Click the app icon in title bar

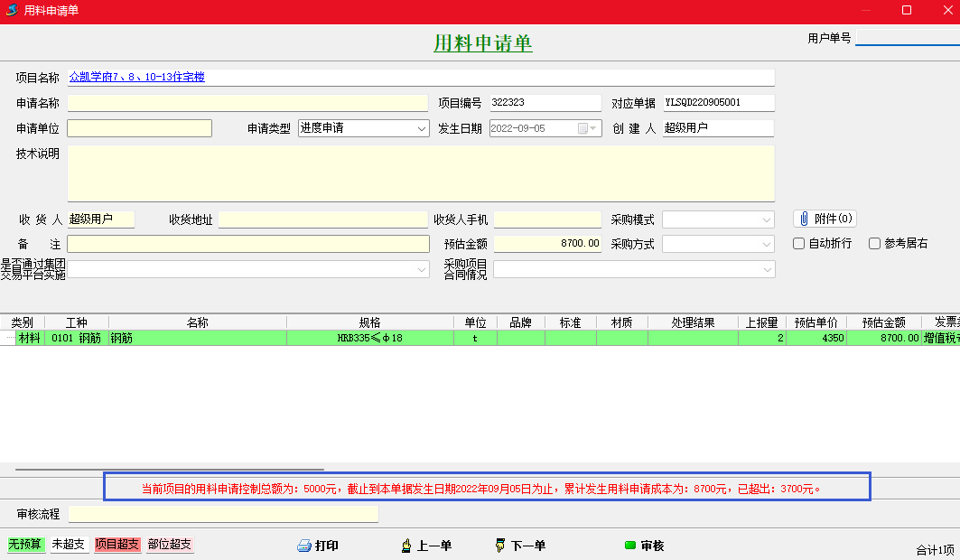pyautogui.click(x=12, y=11)
